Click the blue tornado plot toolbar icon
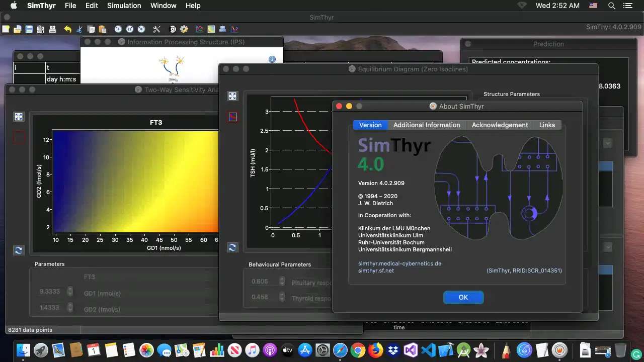Viewport: 644px width, 362px height. coord(223,29)
